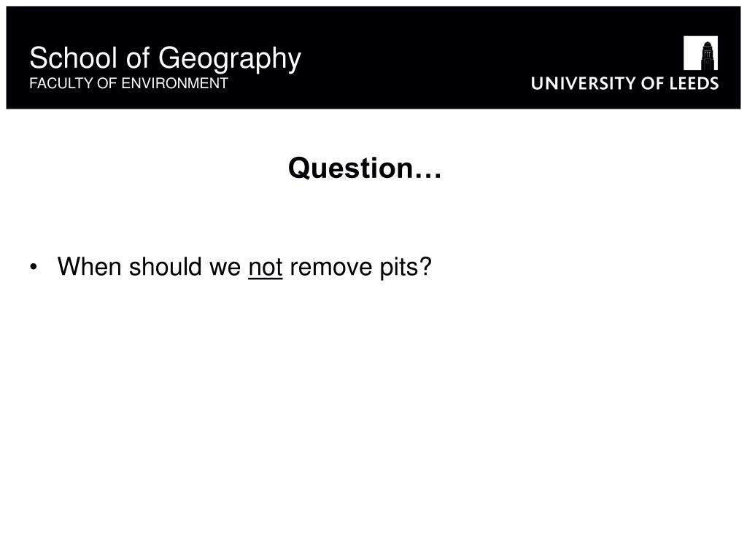
Task: Click the word 'we' in the bullet
Action: click(225, 268)
